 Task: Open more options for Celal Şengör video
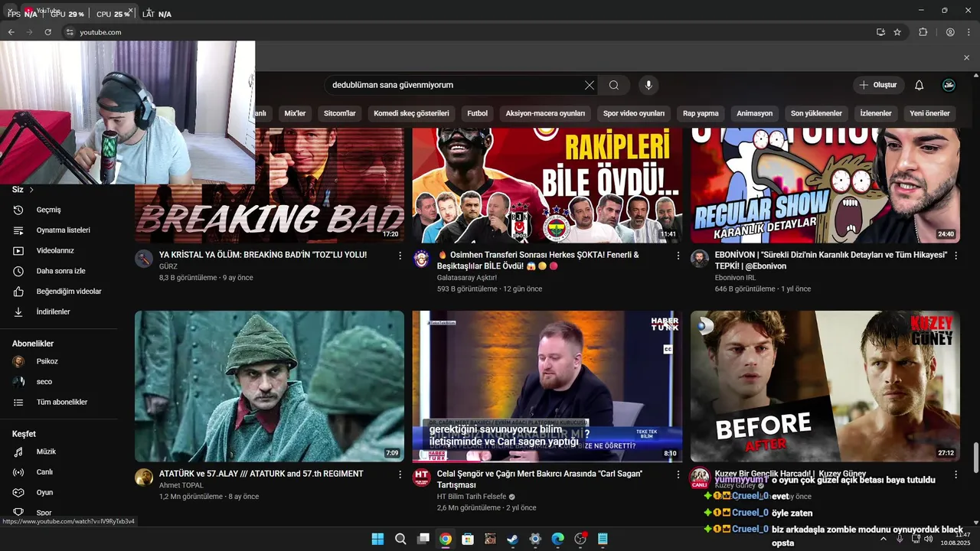(678, 474)
